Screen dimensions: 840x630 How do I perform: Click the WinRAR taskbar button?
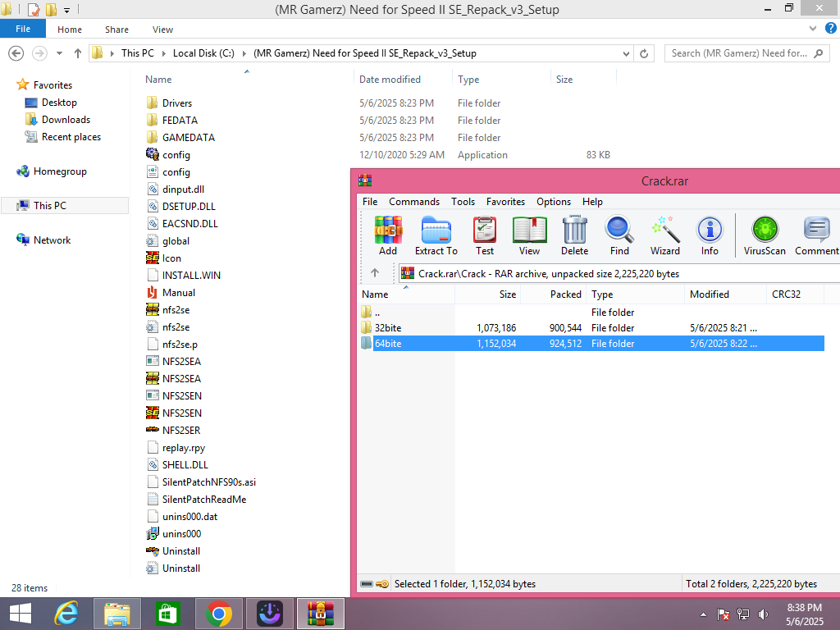tap(321, 614)
